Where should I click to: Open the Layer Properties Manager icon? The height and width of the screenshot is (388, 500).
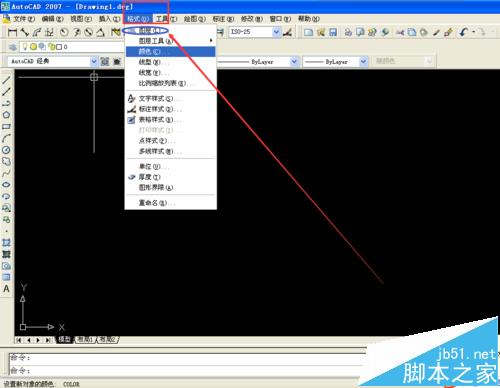coord(12,47)
